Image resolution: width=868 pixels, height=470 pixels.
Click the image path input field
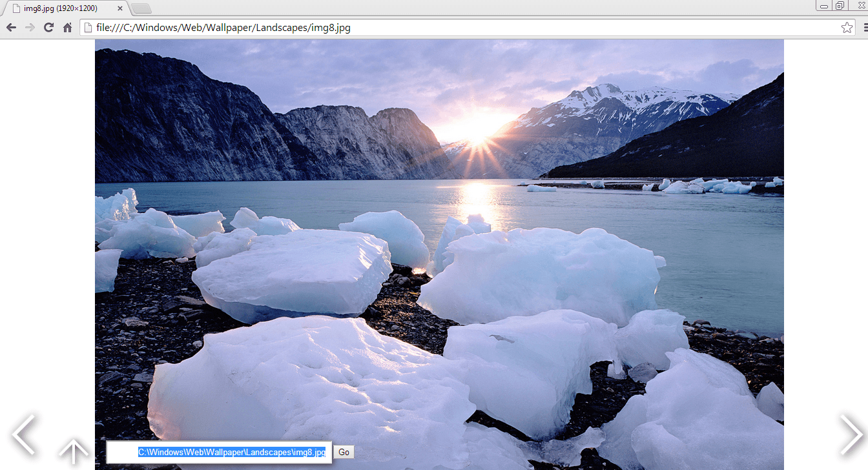pos(219,453)
